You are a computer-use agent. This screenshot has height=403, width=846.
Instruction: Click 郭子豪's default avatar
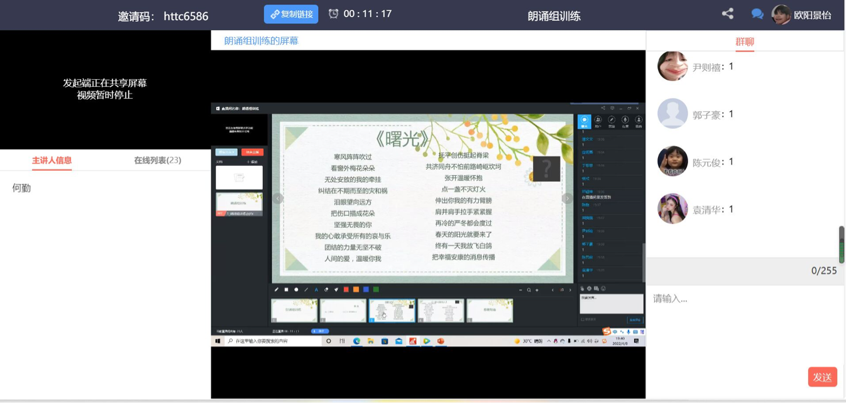[x=672, y=114]
